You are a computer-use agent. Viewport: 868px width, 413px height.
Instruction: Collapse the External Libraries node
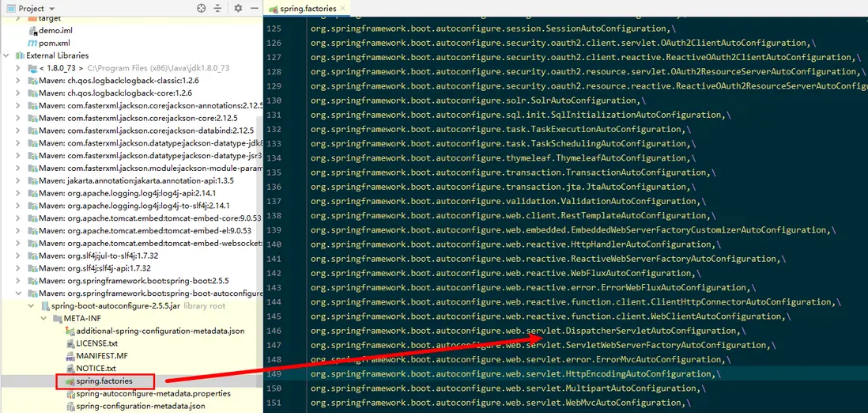coord(7,55)
